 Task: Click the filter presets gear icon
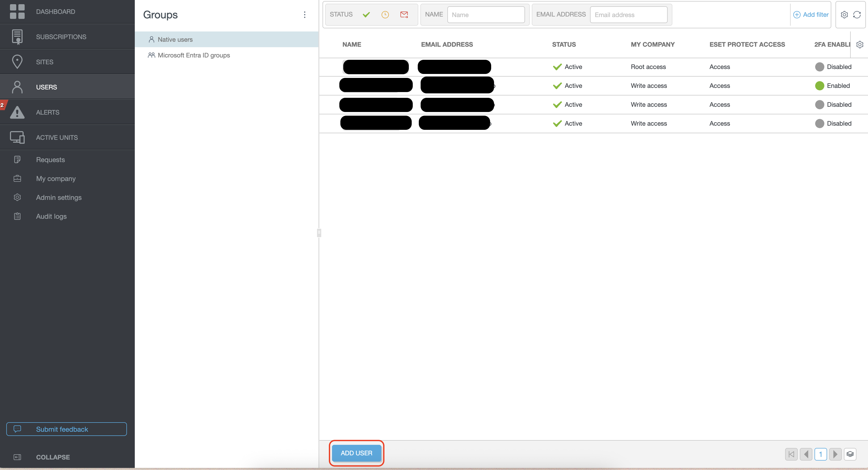tap(844, 14)
